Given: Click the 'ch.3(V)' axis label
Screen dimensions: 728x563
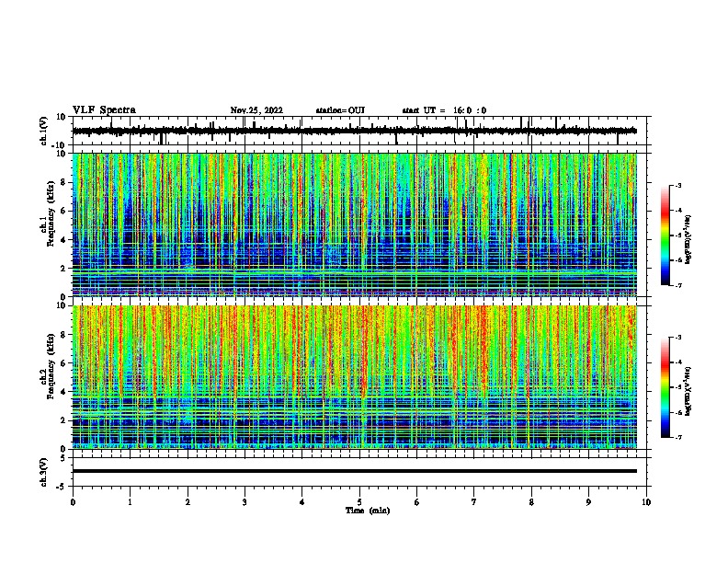Looking at the screenshot, I should tap(45, 472).
